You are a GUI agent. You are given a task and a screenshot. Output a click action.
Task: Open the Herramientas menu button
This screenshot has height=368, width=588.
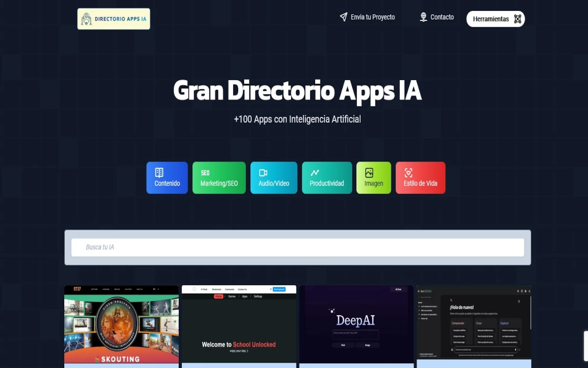click(491, 19)
